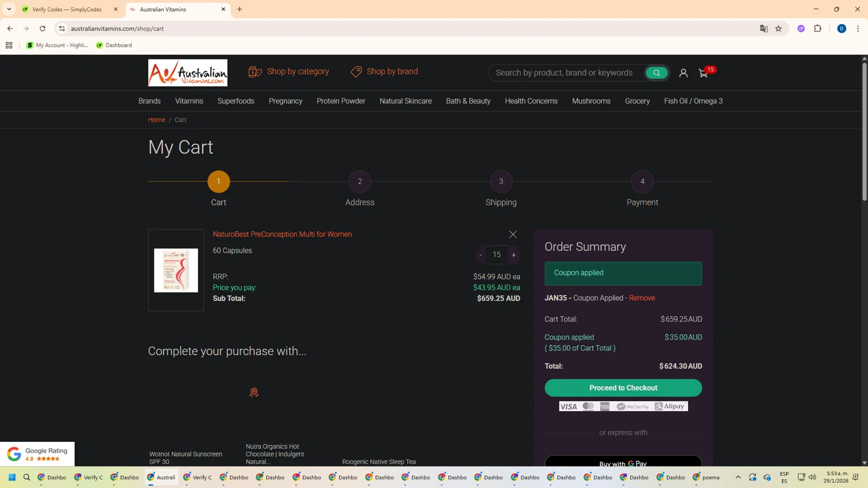
Task: Click the green search magnifier button
Action: point(656,73)
